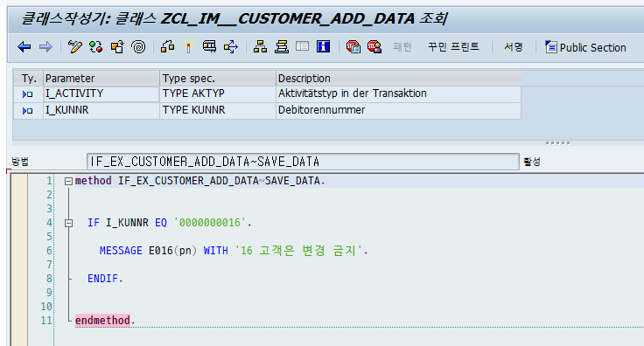Click line number 6 in the gutter
The image size is (644, 346).
49,251
